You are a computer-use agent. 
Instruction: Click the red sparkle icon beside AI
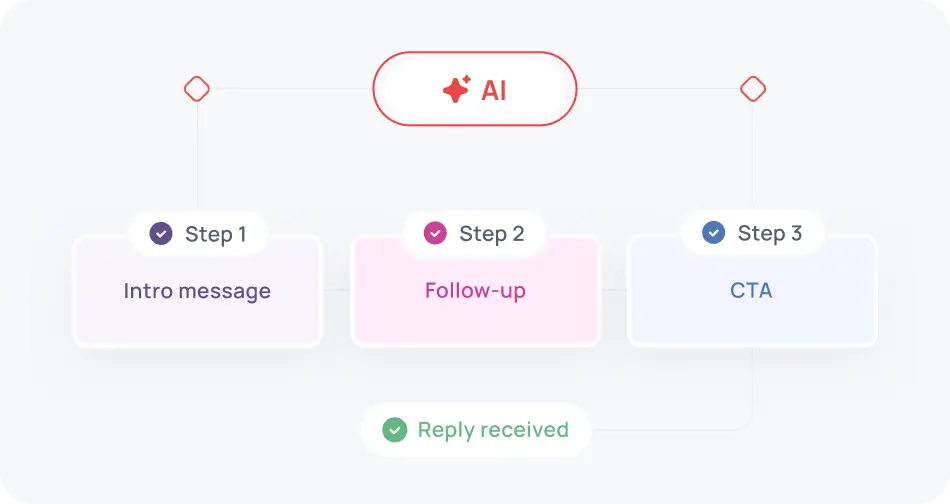pyautogui.click(x=456, y=89)
